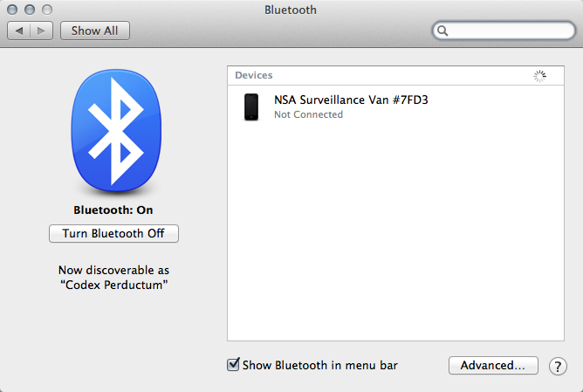Turn Bluetooth Off
Screen dimensions: 583x392
[x=113, y=233]
